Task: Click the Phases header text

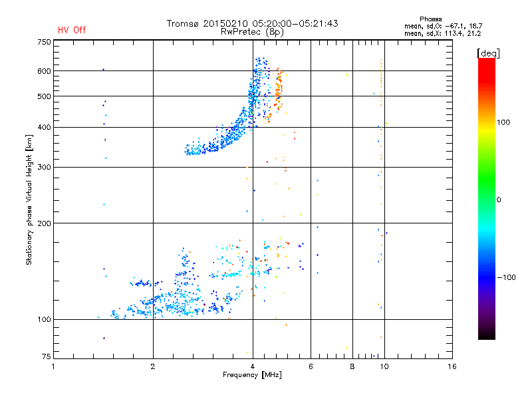Action: point(430,19)
